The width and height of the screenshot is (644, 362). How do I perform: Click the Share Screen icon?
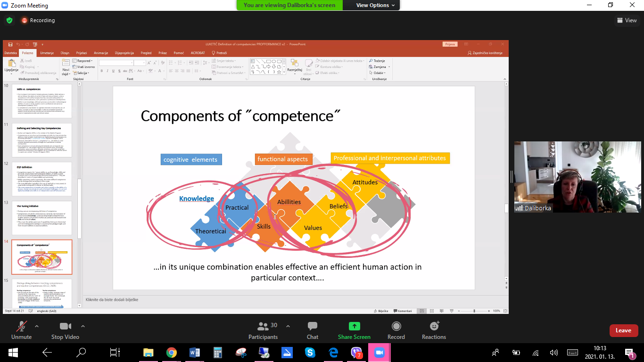coord(354,326)
